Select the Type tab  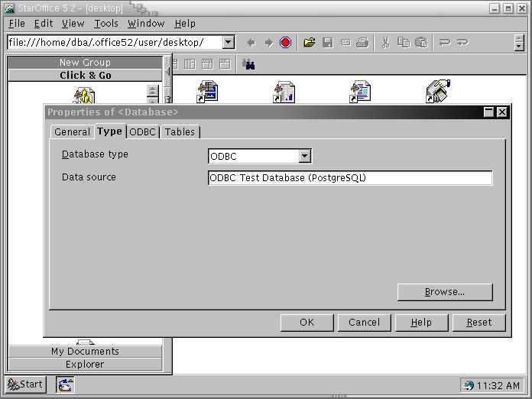click(x=109, y=131)
